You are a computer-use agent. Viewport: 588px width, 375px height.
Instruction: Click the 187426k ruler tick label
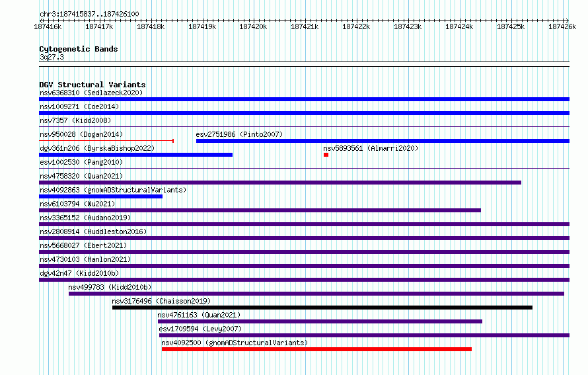tap(562, 26)
